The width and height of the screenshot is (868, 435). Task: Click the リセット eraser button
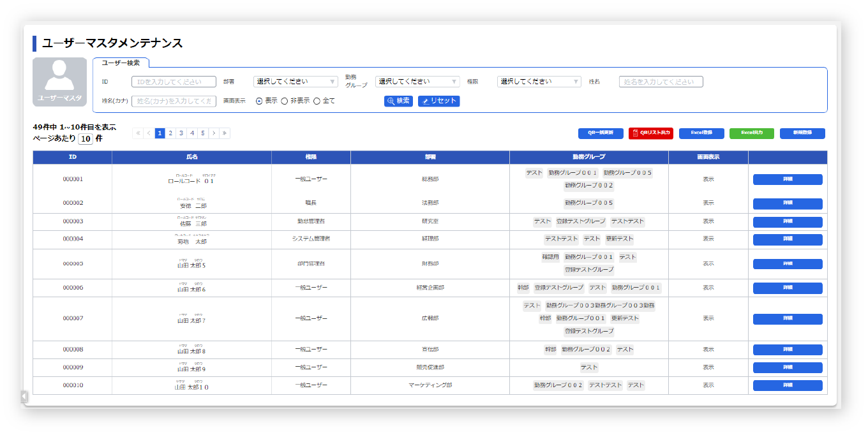[438, 101]
